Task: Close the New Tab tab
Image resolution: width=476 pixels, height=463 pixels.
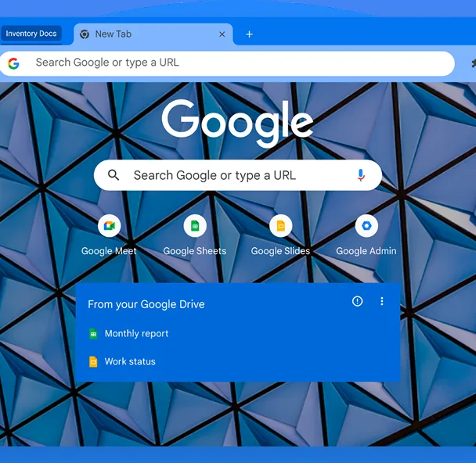Action: [x=222, y=34]
